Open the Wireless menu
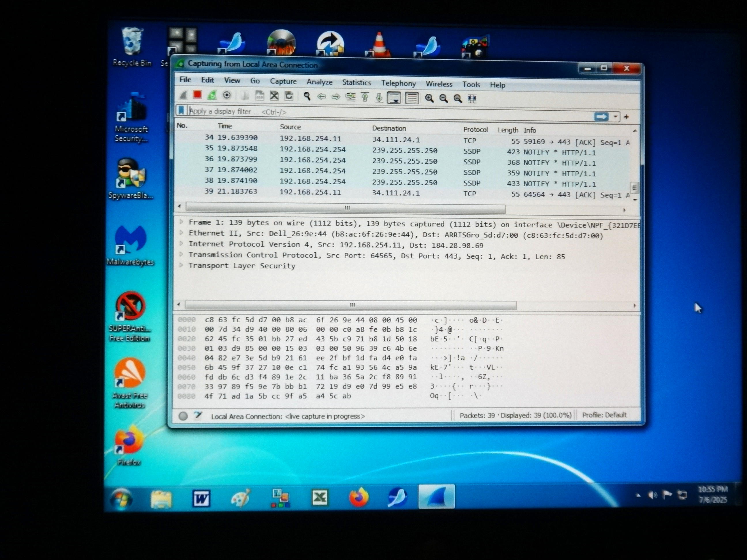 [x=439, y=84]
